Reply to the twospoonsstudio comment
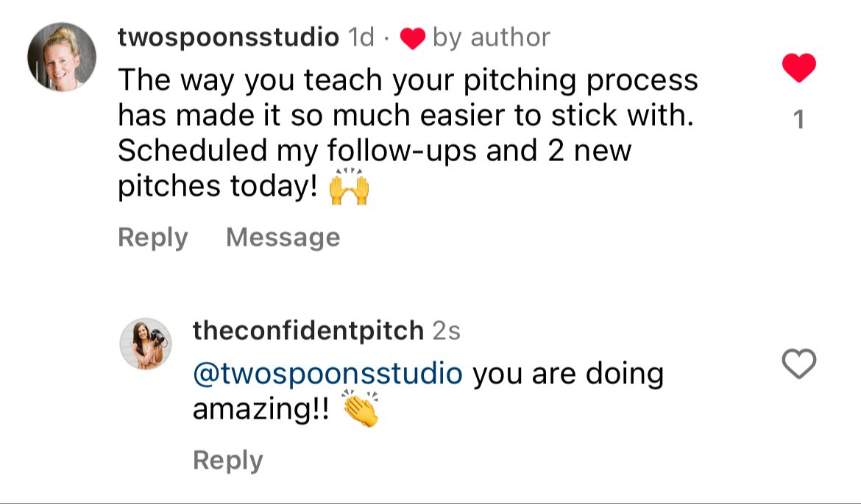 [x=153, y=238]
